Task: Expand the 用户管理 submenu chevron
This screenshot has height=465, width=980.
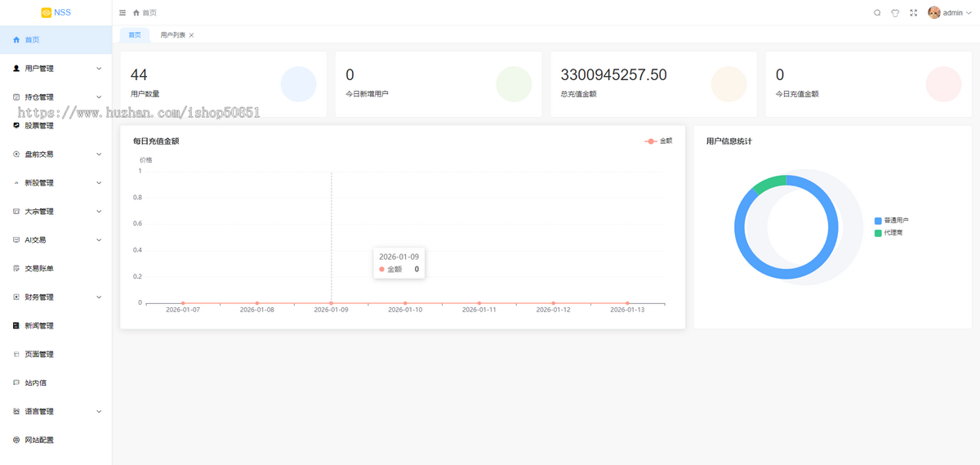Action: [x=99, y=69]
